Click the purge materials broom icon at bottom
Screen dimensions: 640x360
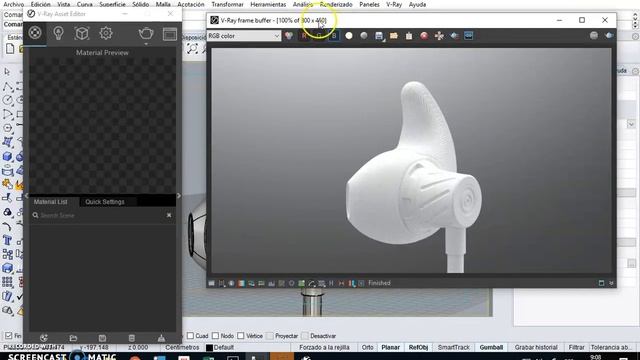(161, 338)
